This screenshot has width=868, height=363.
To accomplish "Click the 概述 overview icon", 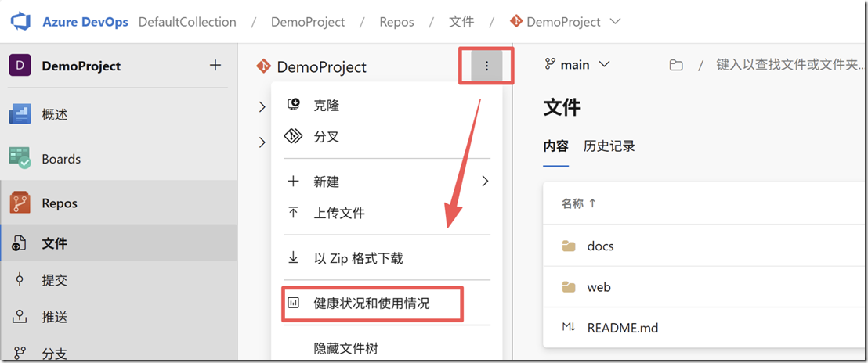I will [x=20, y=114].
